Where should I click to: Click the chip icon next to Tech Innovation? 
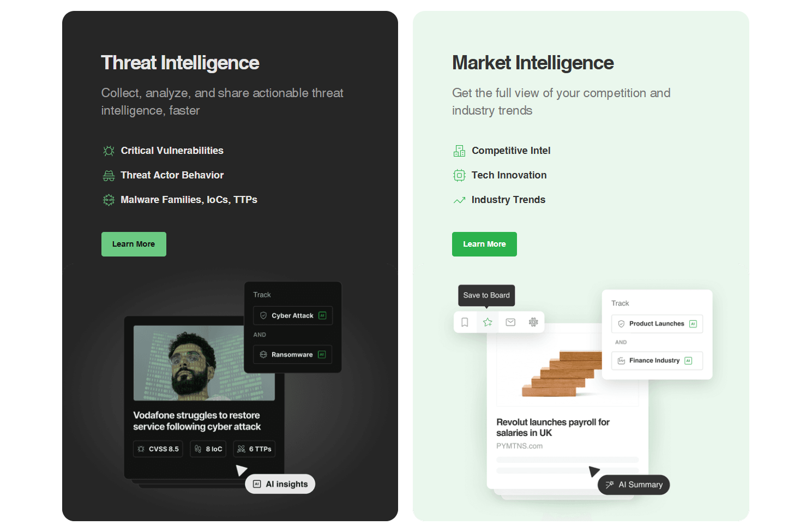tap(459, 175)
